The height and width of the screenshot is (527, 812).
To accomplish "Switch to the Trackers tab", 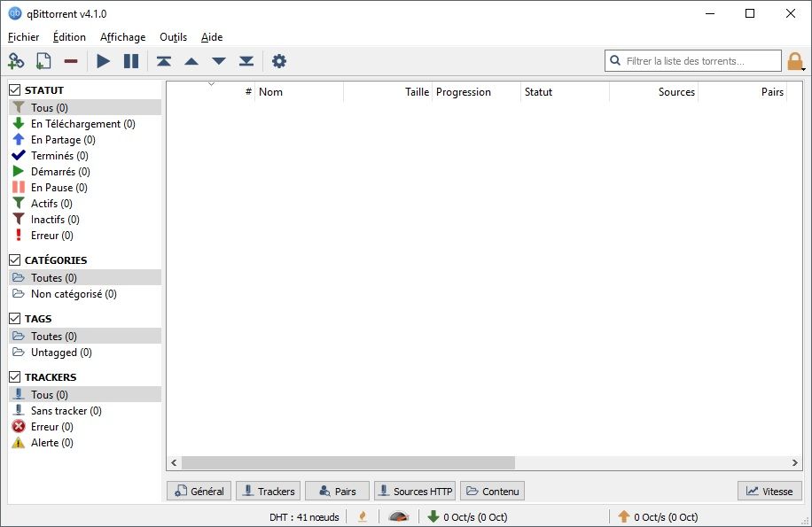I will point(269,491).
